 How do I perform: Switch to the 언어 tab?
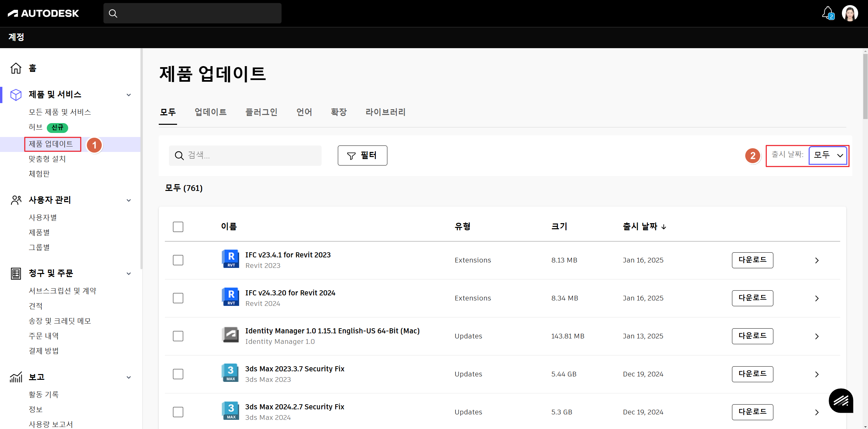click(x=304, y=112)
